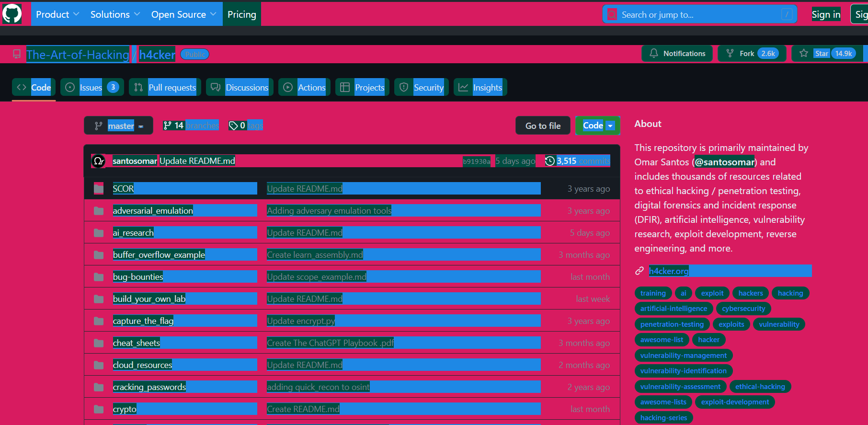Screen dimensions: 868x425
Task: Open the h4cker repository name link
Action: (157, 55)
